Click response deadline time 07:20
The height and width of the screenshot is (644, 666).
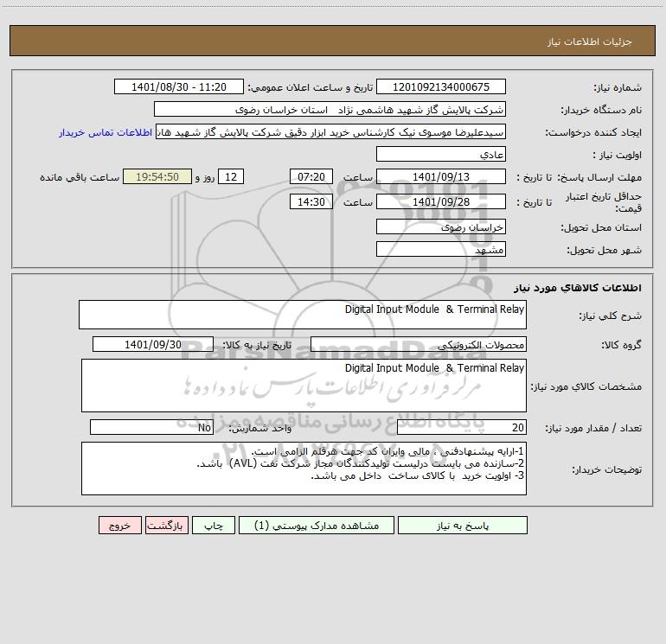[311, 176]
